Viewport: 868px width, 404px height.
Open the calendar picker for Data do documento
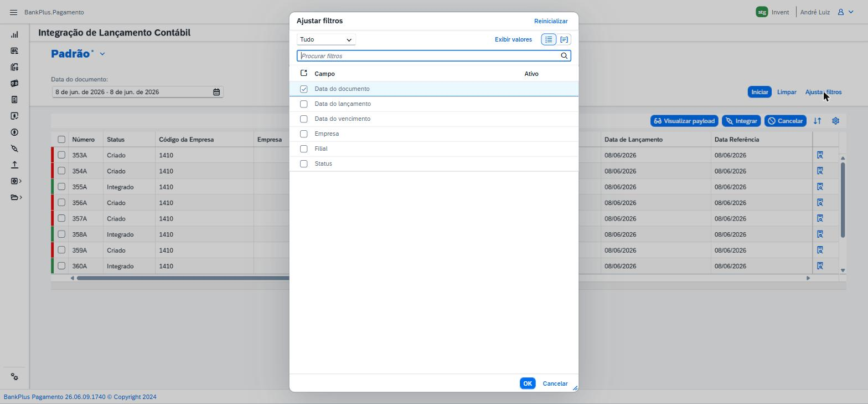click(x=216, y=92)
